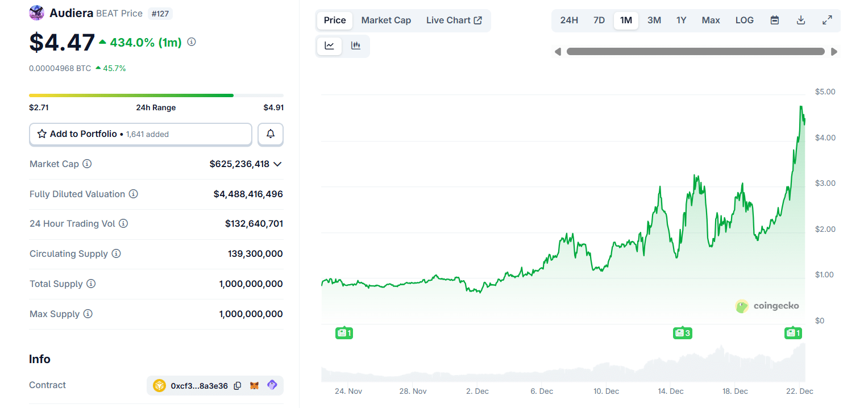Open the Live Chart link
This screenshot has width=868, height=408.
[x=454, y=20]
